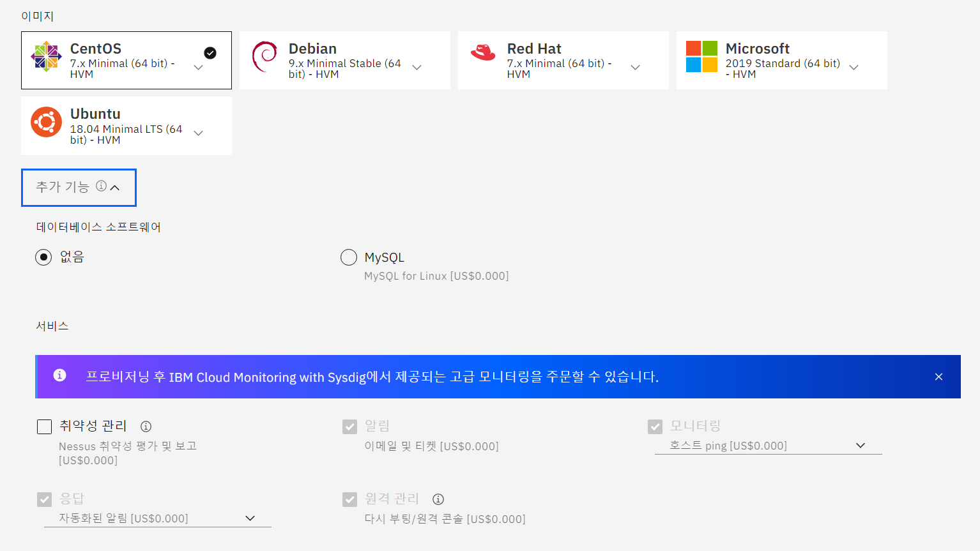
Task: Open Microsoft version dropdown chevron
Action: [854, 68]
